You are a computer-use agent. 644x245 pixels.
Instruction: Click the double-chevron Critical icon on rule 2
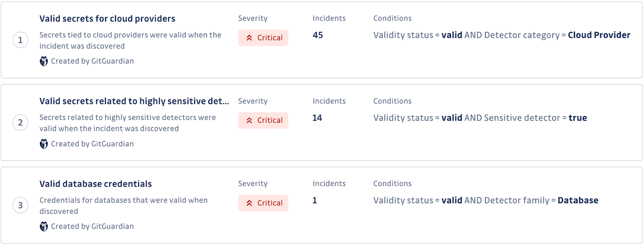tap(249, 120)
